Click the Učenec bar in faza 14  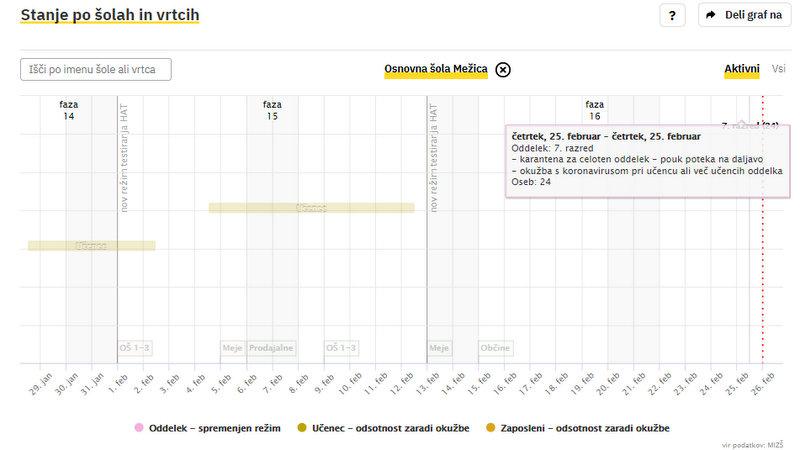pyautogui.click(x=91, y=245)
